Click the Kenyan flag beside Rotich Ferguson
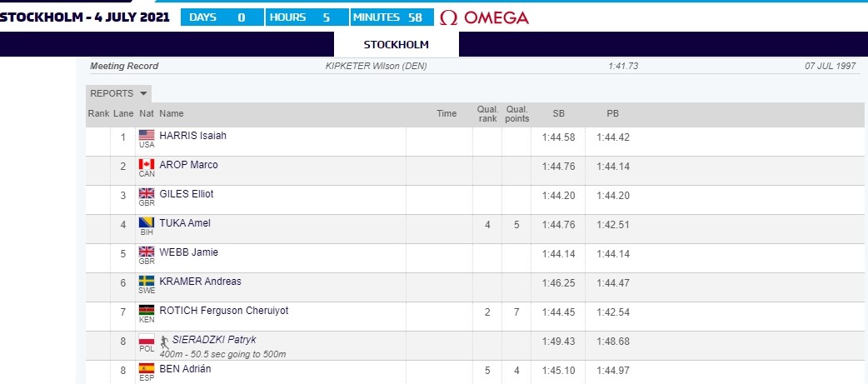Screen dimensions: 868x384 [x=147, y=310]
